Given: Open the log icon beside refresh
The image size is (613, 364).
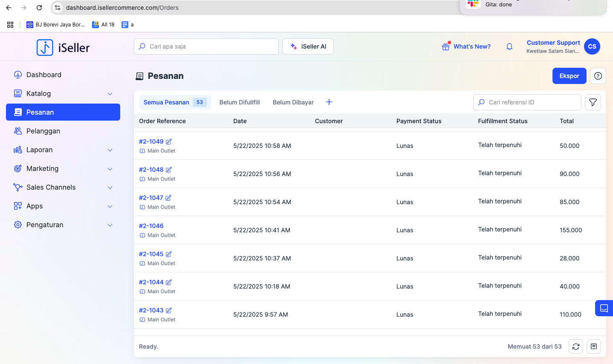Looking at the screenshot, I should pyautogui.click(x=593, y=347).
